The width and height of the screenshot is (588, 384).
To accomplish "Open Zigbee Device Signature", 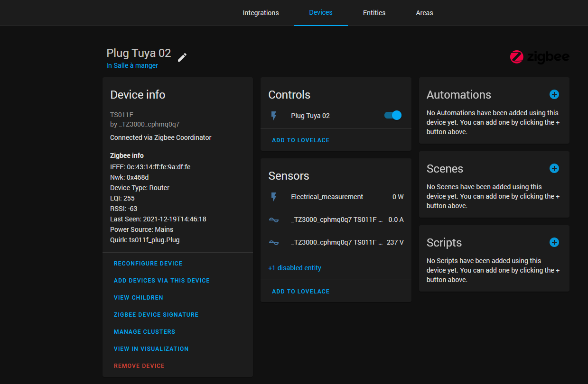I will tap(156, 315).
